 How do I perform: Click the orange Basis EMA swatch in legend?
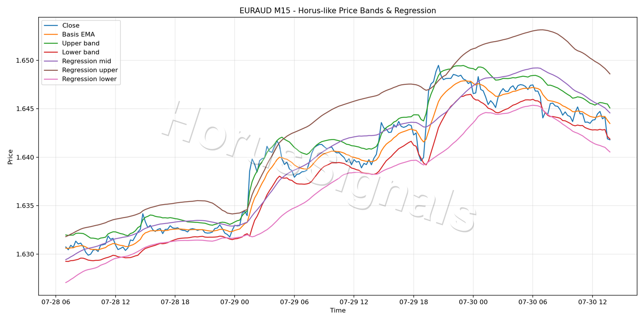click(x=51, y=35)
